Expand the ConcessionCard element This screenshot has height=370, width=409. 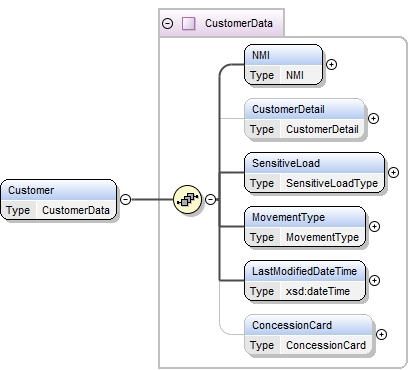click(x=381, y=334)
